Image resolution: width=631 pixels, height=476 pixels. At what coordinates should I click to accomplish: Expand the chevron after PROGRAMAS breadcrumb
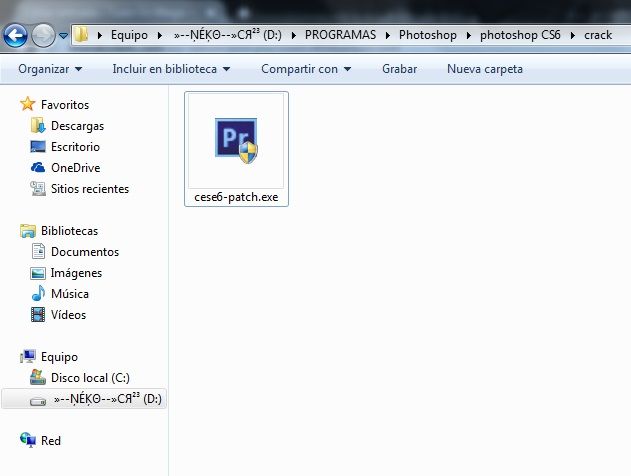pyautogui.click(x=388, y=35)
